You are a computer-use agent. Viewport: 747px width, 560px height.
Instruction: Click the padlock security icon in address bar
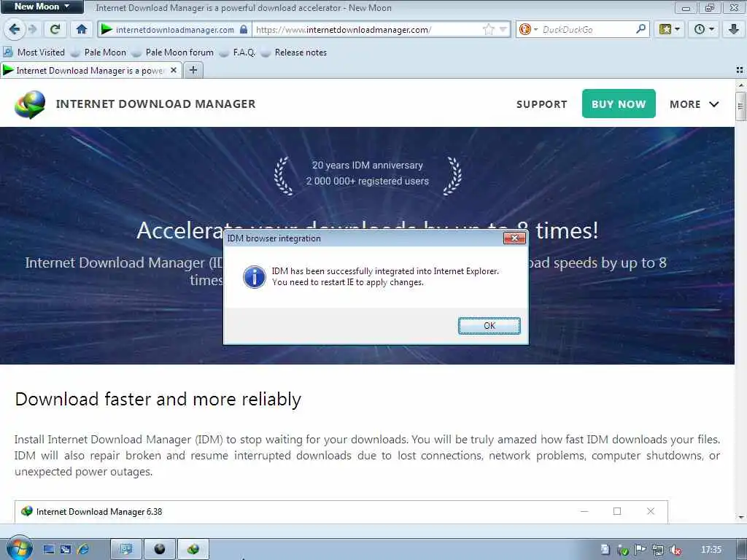click(x=244, y=29)
